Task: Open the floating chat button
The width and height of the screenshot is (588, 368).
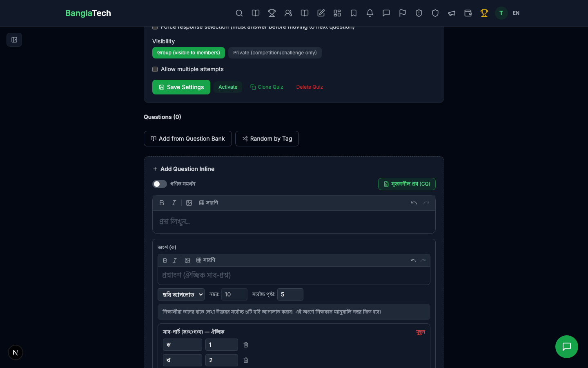Action: [x=566, y=347]
